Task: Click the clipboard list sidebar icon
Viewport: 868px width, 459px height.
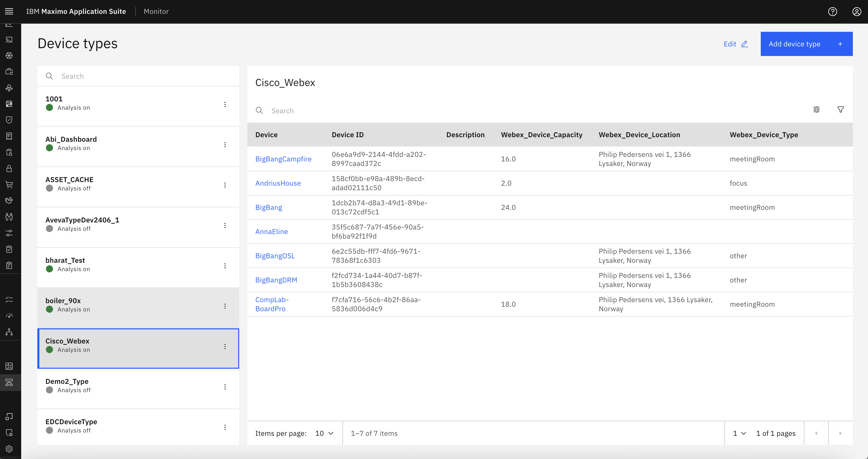Action: [x=9, y=265]
